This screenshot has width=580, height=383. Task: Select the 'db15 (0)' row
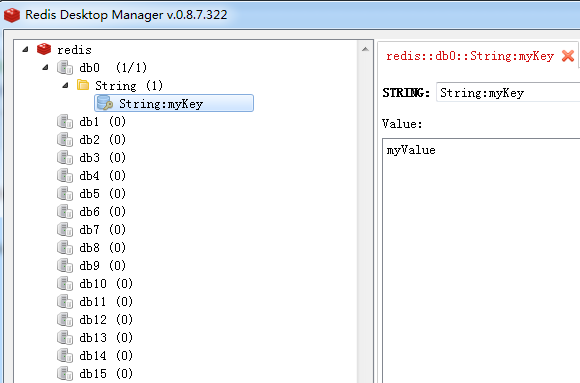[106, 374]
